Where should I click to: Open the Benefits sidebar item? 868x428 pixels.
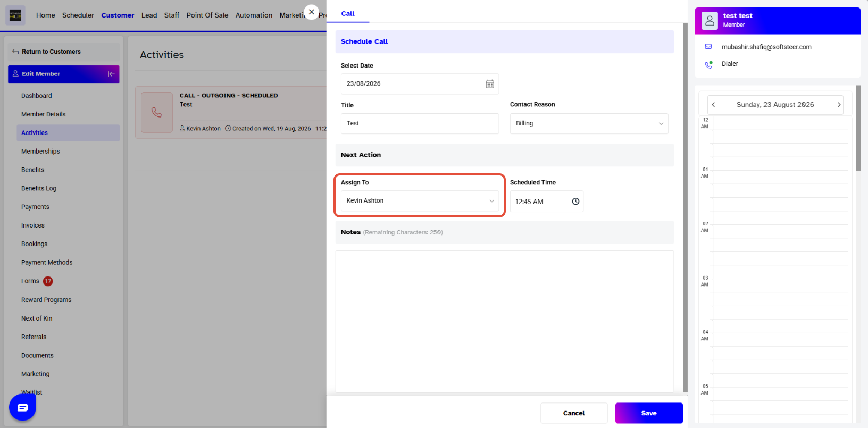click(33, 170)
